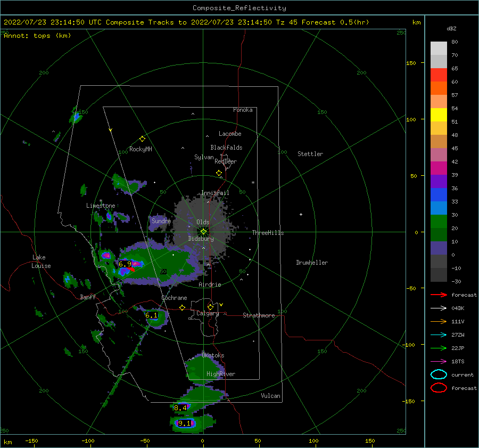Click the light gray 70-80 dBZ swatch
This screenshot has width=479, height=448.
point(439,48)
